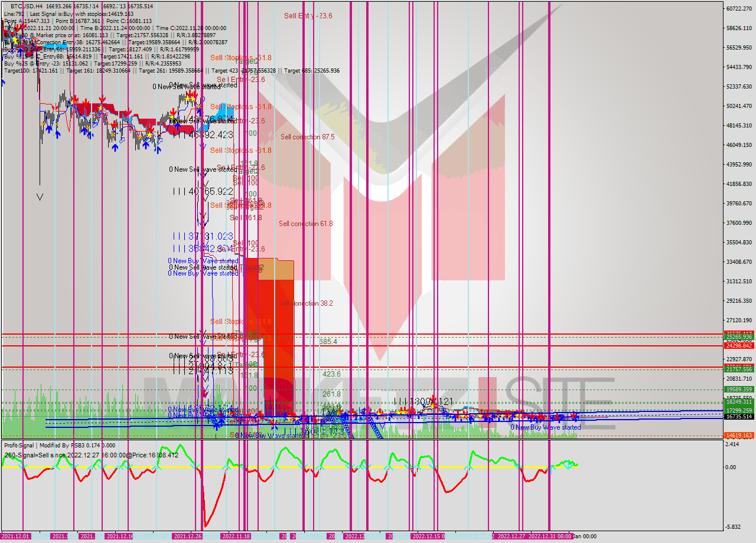This screenshot has width=756, height=543.
Task: Click the 685.4 Fibonacci level label
Action: [x=328, y=342]
